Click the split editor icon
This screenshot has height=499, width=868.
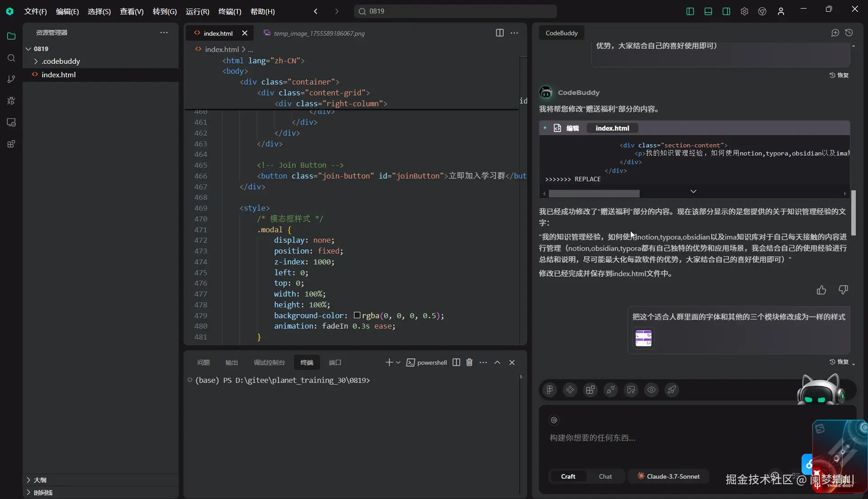(500, 33)
